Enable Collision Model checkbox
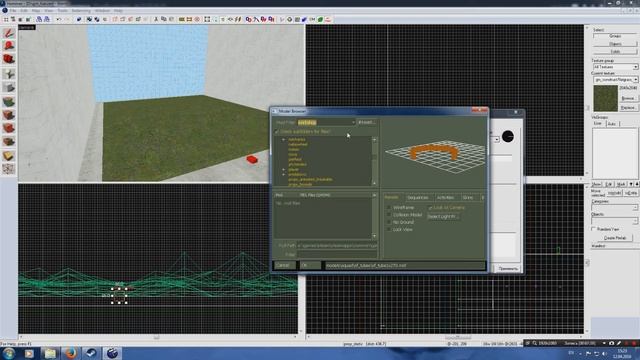Viewport: 640px width, 360px height. pos(389,215)
